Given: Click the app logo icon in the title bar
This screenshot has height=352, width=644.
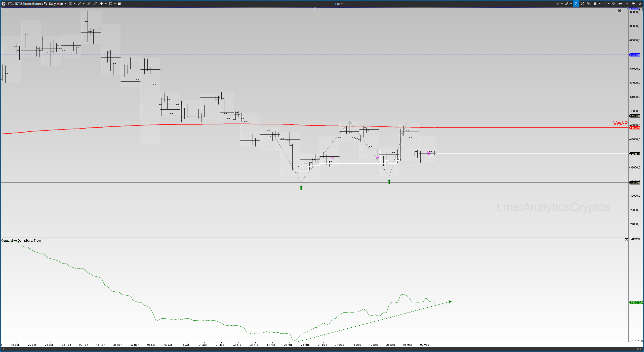Looking at the screenshot, I should click(x=4, y=4).
